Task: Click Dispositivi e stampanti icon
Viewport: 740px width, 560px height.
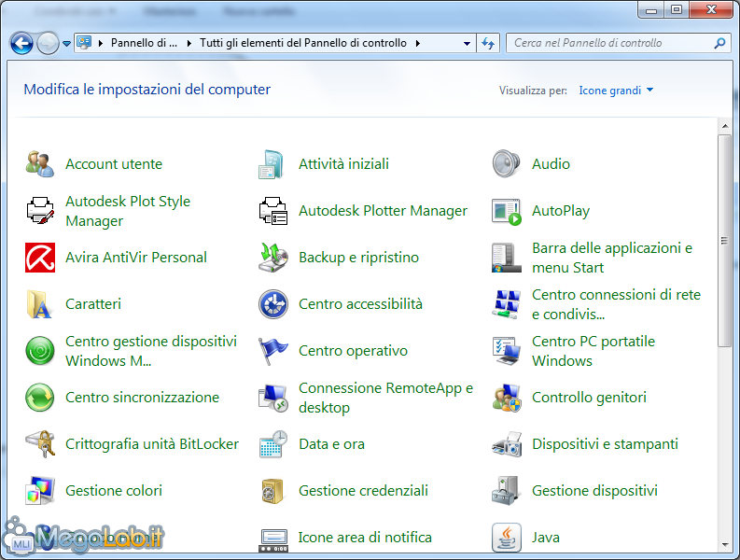Action: tap(507, 444)
